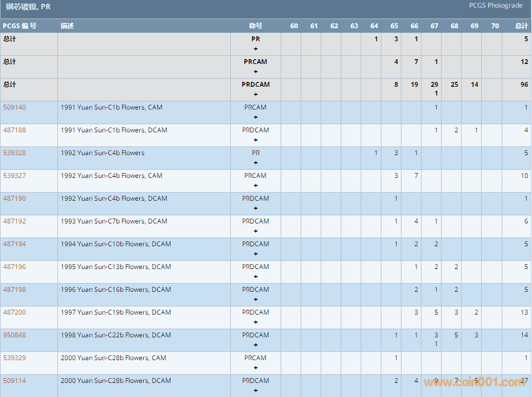Expand plus sign under PR summary total row
The width and height of the screenshot is (532, 397).
click(256, 49)
